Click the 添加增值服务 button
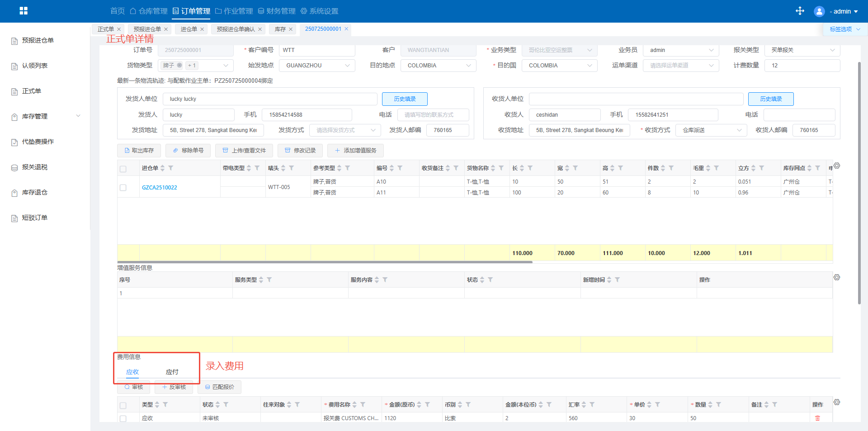868x431 pixels. pyautogui.click(x=355, y=151)
